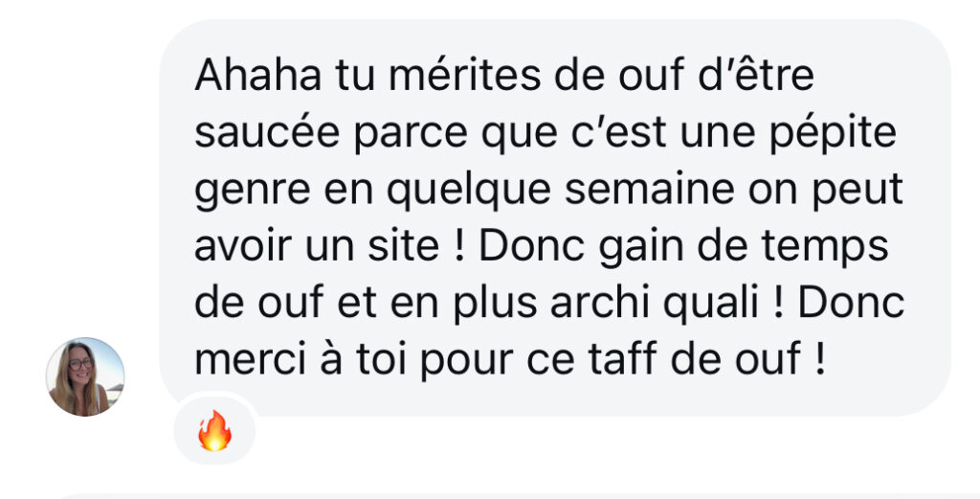Click the word "pépite" in the message
Viewport: 980px width, 499px height.
(x=834, y=134)
